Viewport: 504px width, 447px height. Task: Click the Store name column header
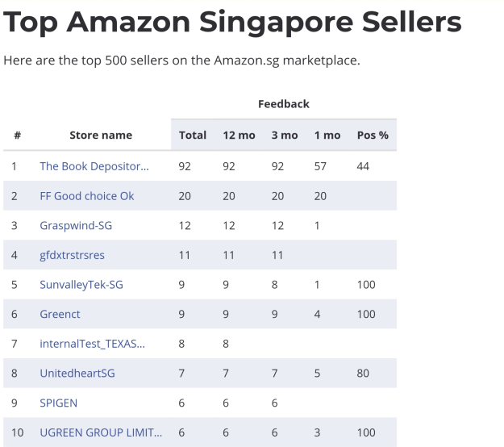pyautogui.click(x=101, y=135)
